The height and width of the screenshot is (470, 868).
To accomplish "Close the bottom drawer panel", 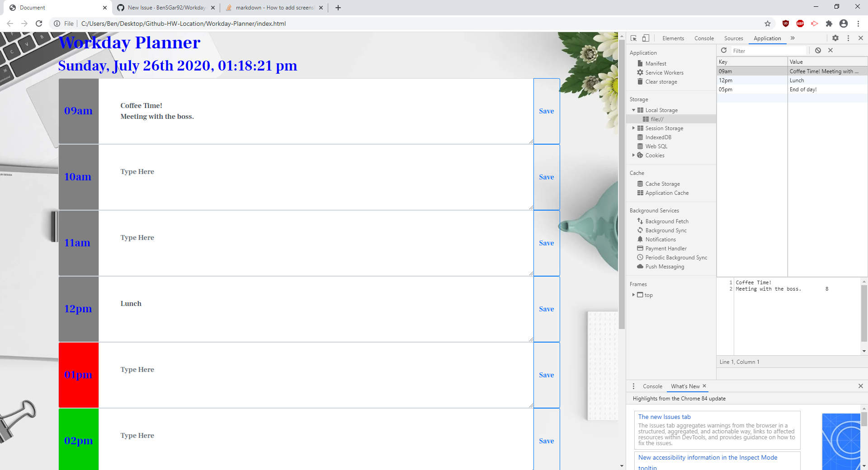I will coord(861,386).
